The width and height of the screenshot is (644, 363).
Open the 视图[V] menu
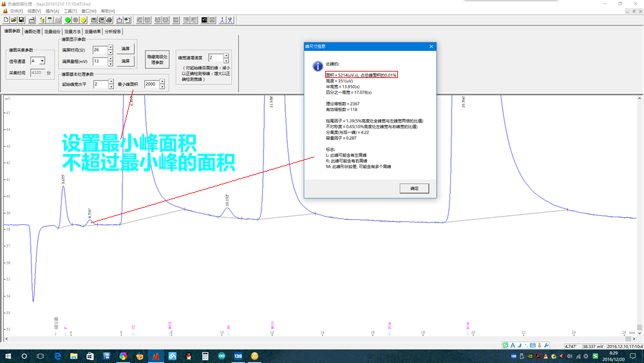(34, 11)
